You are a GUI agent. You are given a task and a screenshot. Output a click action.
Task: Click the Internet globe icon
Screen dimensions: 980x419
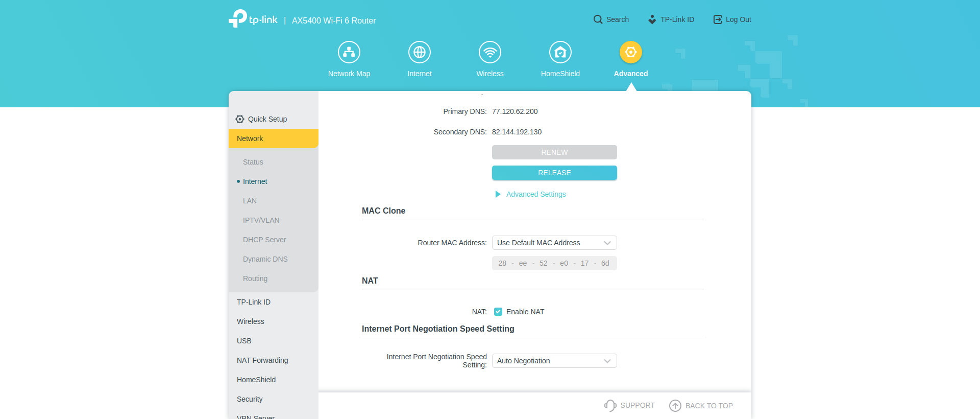click(x=420, y=52)
